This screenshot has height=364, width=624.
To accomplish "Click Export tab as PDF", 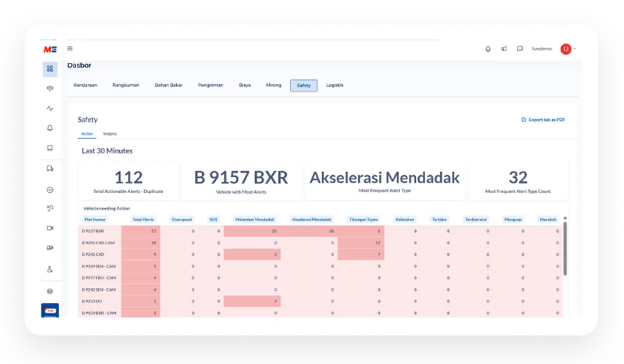I will 543,120.
